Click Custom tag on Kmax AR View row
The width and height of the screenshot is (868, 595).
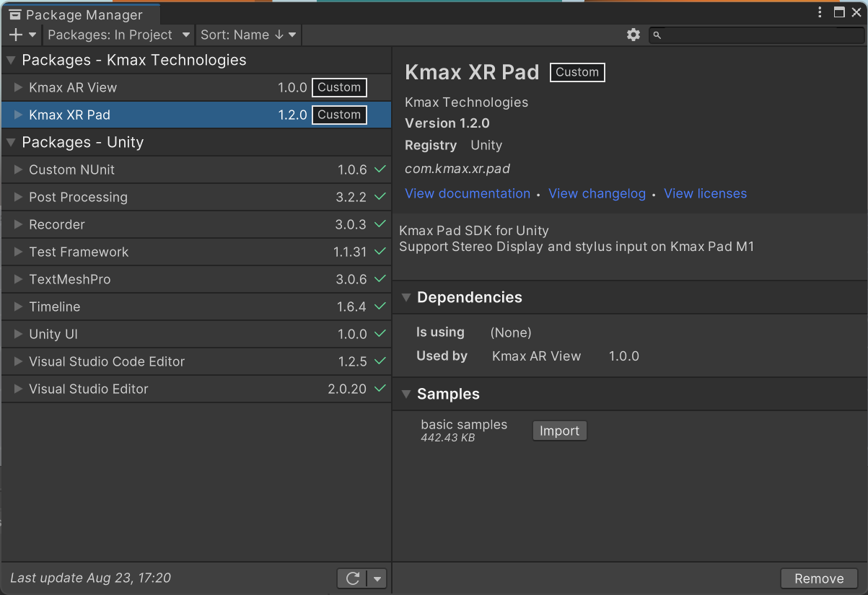[x=339, y=87]
